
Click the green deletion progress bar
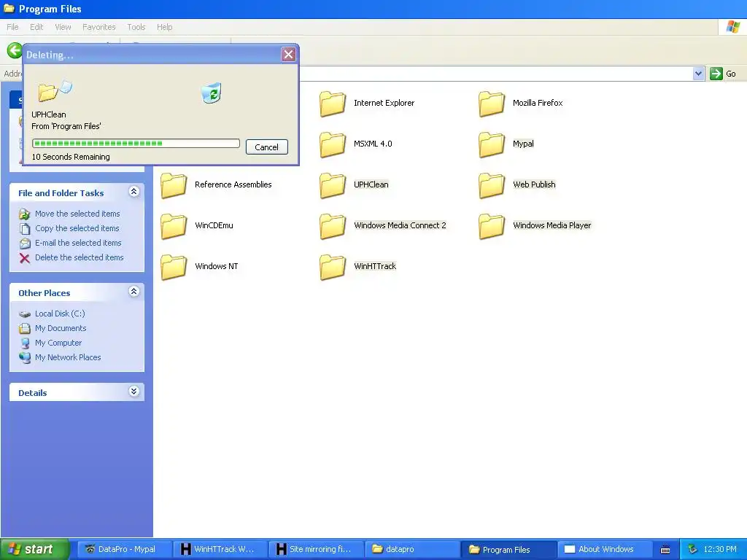[x=136, y=144]
